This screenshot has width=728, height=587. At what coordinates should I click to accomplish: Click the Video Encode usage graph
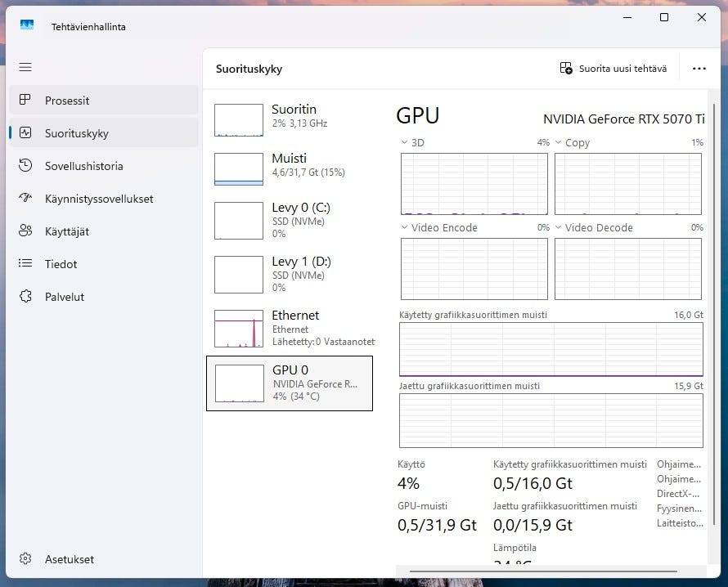[474, 269]
